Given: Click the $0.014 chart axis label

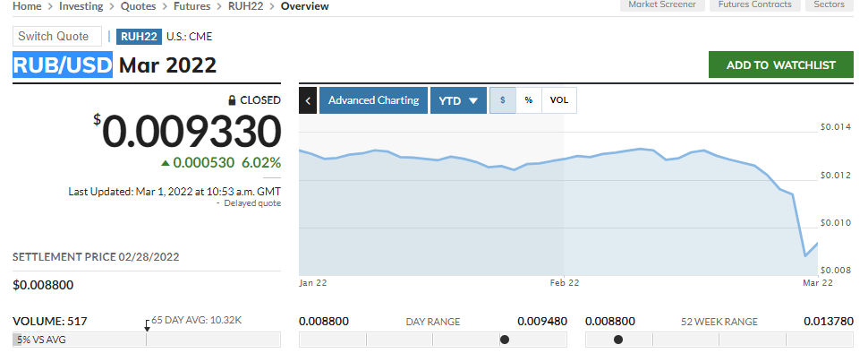Looking at the screenshot, I should pyautogui.click(x=836, y=127).
